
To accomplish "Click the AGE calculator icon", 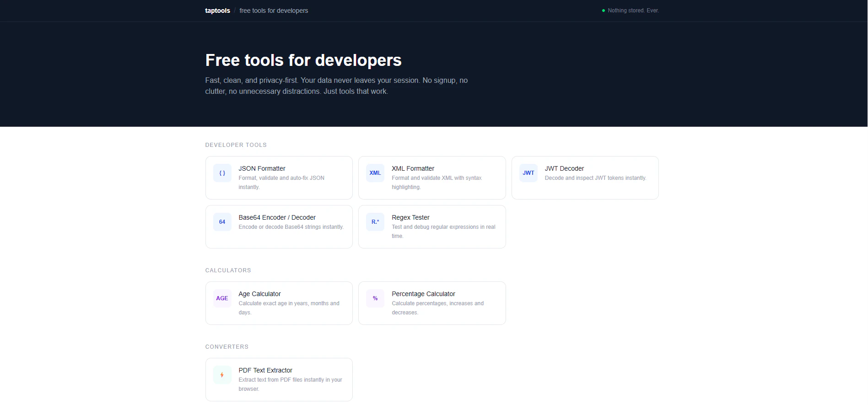I will [x=222, y=298].
